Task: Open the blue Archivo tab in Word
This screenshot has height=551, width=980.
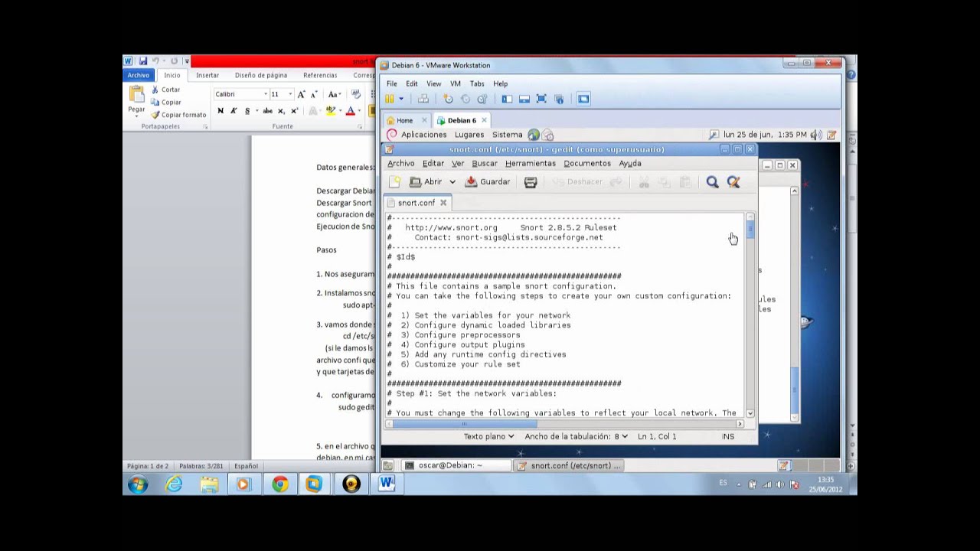Action: (139, 75)
